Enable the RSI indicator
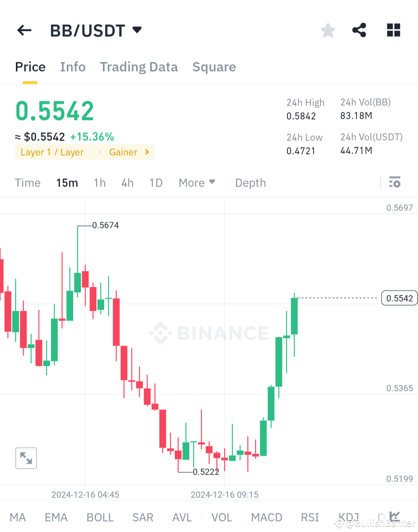The height and width of the screenshot is (532, 418). 310,517
